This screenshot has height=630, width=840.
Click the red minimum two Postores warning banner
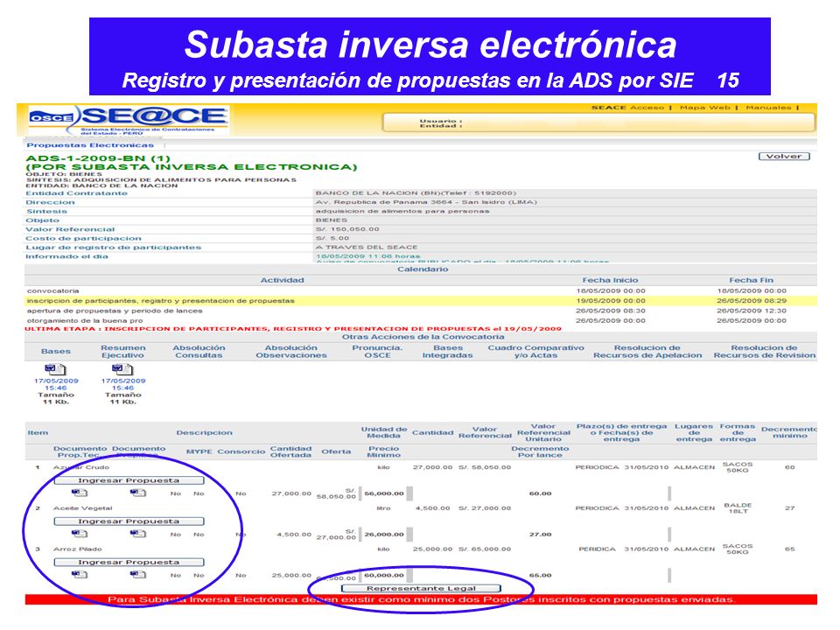click(x=421, y=599)
